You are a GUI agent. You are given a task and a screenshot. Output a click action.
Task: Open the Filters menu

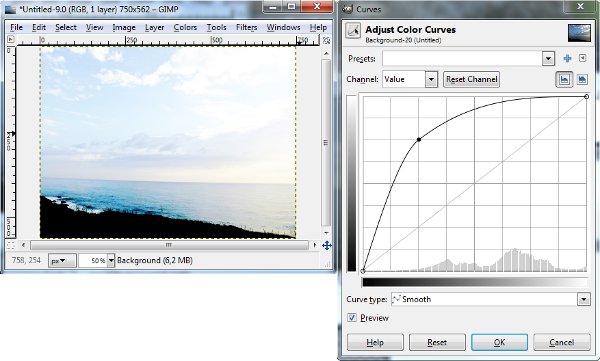[x=246, y=28]
